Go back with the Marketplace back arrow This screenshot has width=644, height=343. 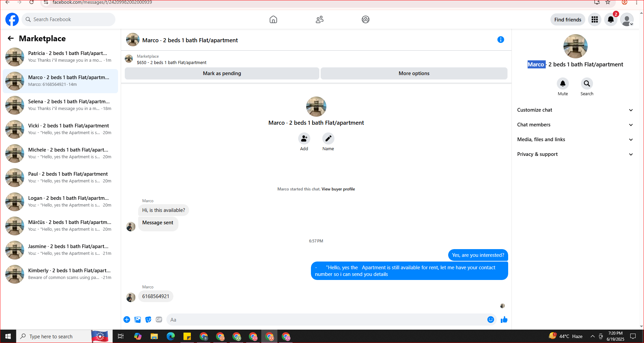[x=11, y=39]
